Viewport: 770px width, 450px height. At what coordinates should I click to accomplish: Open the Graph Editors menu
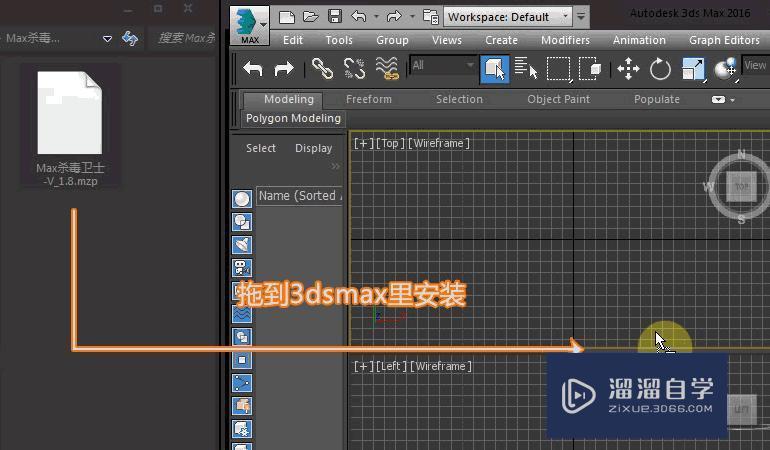(x=724, y=40)
